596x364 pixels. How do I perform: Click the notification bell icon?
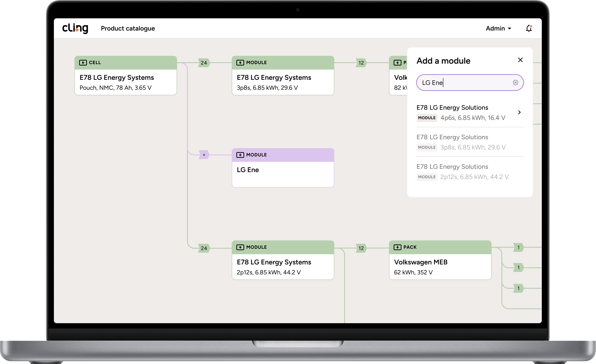point(529,29)
